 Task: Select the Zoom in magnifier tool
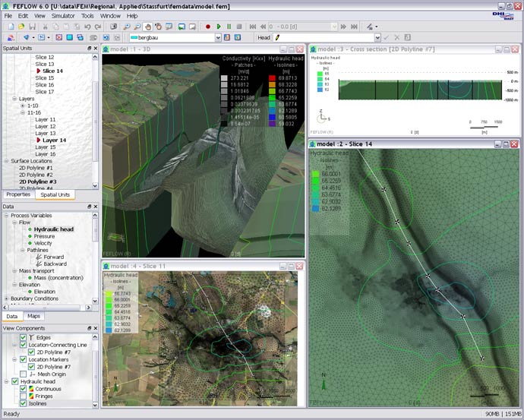(x=127, y=27)
